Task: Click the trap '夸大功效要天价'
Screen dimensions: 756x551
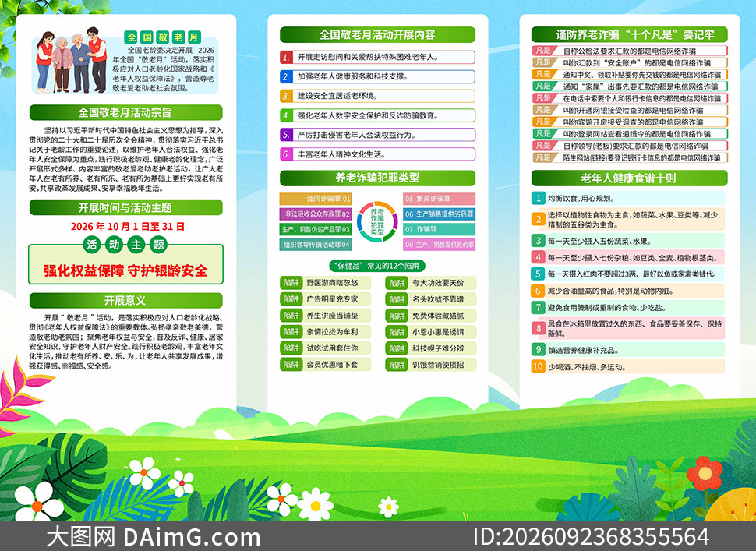Action: click(x=430, y=283)
